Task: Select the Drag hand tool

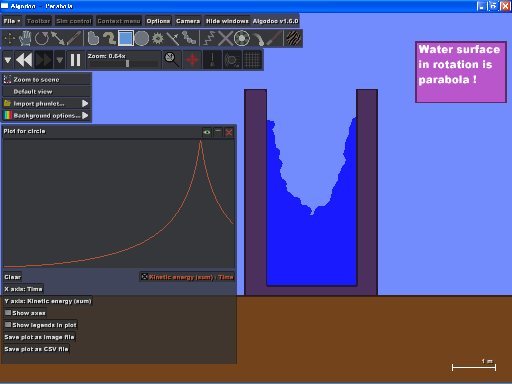Action: click(x=25, y=38)
